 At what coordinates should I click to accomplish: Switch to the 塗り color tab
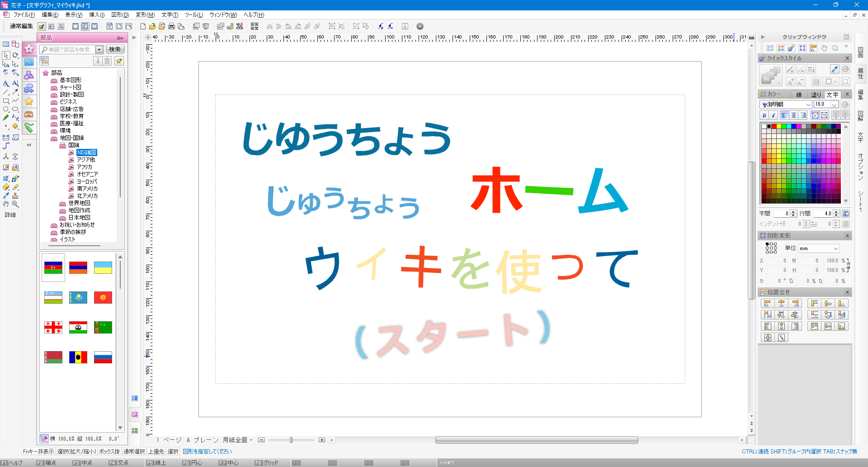816,95
